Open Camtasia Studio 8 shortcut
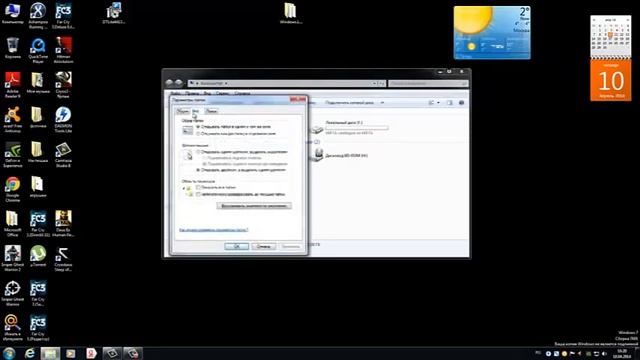This screenshot has width=640, height=360. (63, 154)
